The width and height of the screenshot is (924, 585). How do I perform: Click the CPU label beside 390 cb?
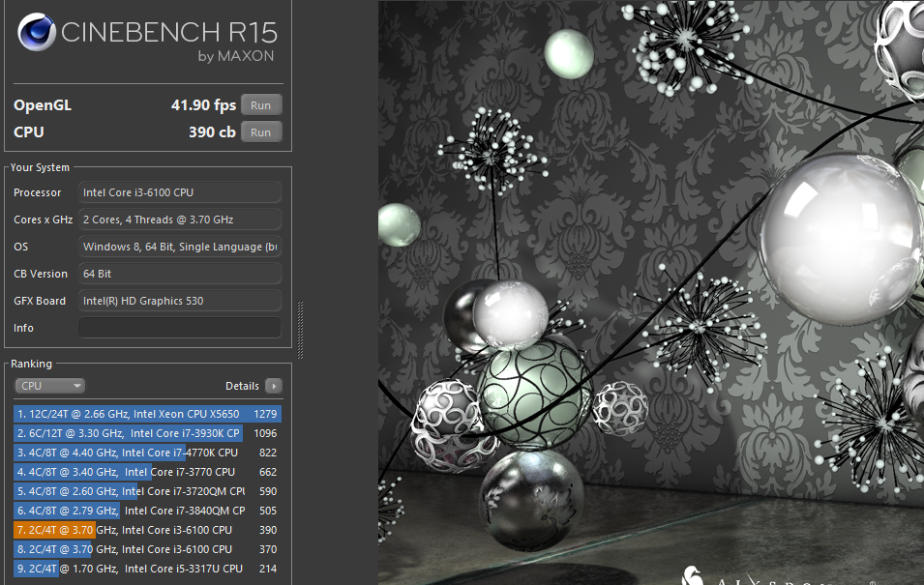[x=29, y=132]
